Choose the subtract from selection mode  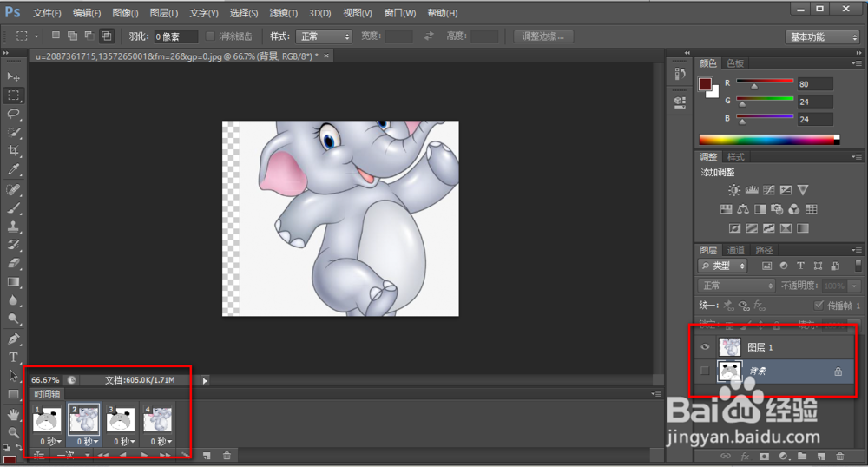[89, 36]
